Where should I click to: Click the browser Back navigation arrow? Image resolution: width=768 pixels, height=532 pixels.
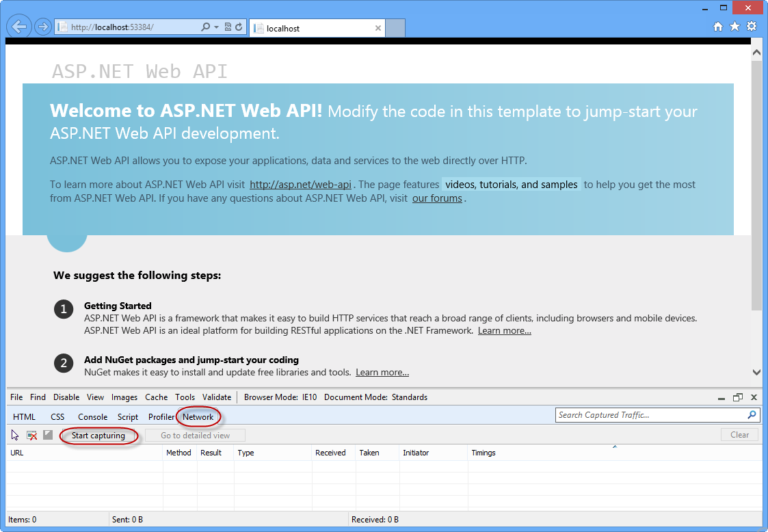point(18,26)
